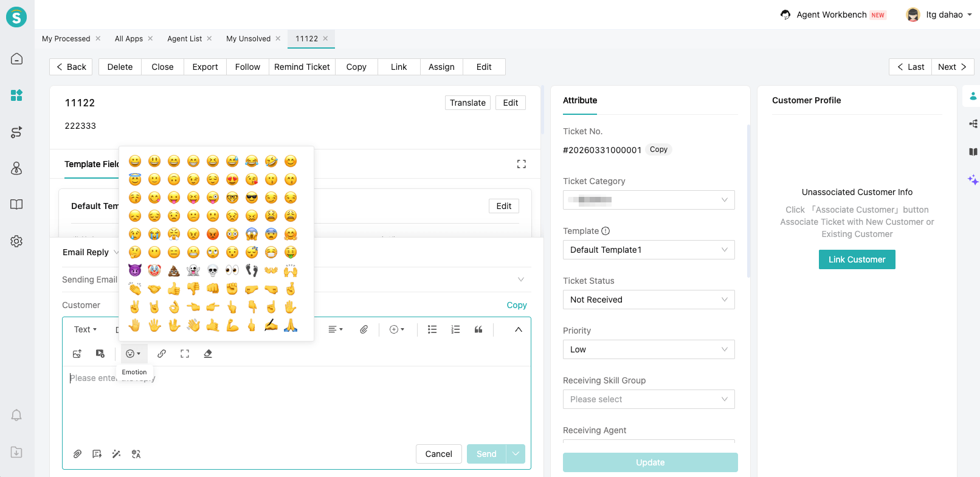Apply bulleted list formatting
This screenshot has height=477, width=980.
pyautogui.click(x=432, y=329)
